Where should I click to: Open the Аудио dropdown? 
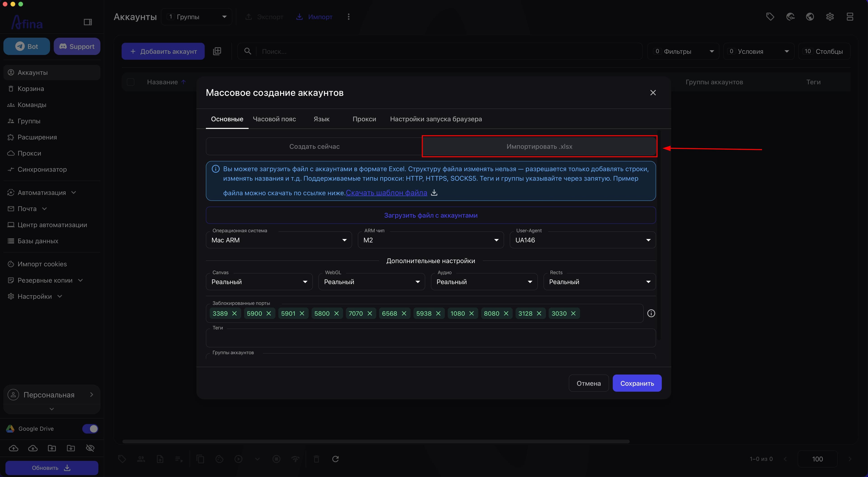[484, 282]
